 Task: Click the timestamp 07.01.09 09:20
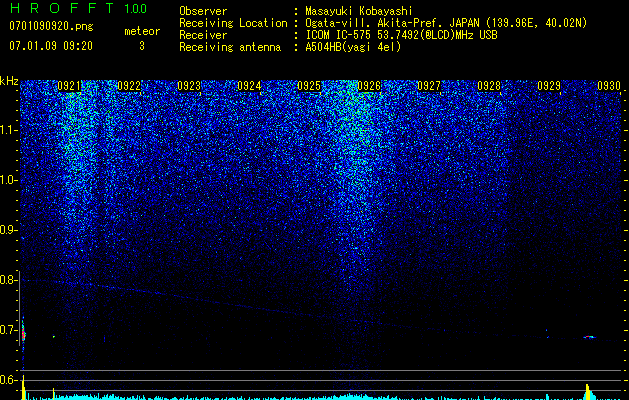51,46
